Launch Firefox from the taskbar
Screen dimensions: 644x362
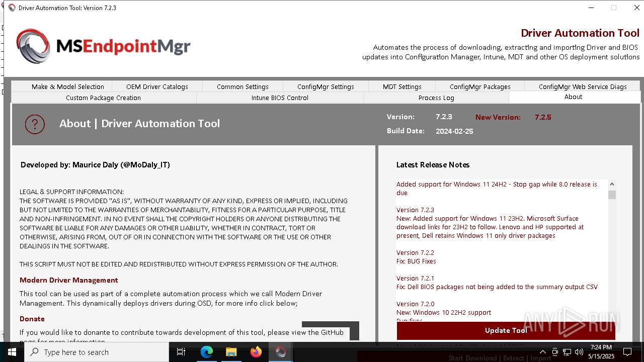click(x=256, y=352)
